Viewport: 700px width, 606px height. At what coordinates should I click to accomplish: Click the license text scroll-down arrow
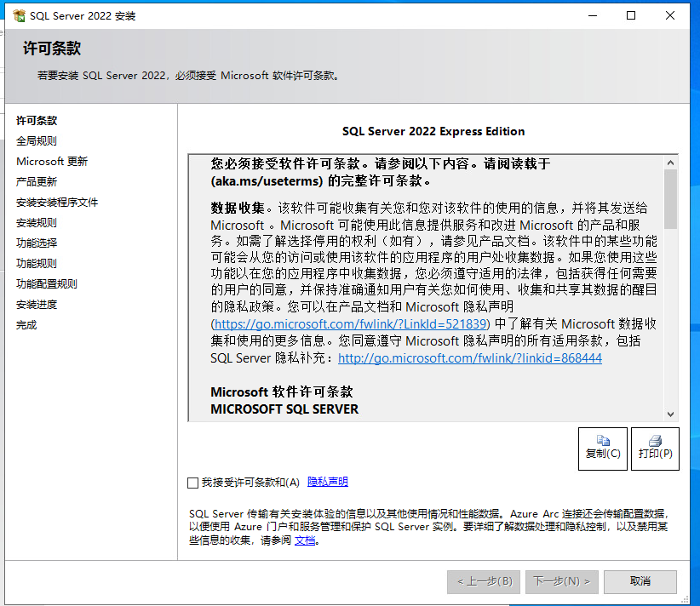point(670,414)
